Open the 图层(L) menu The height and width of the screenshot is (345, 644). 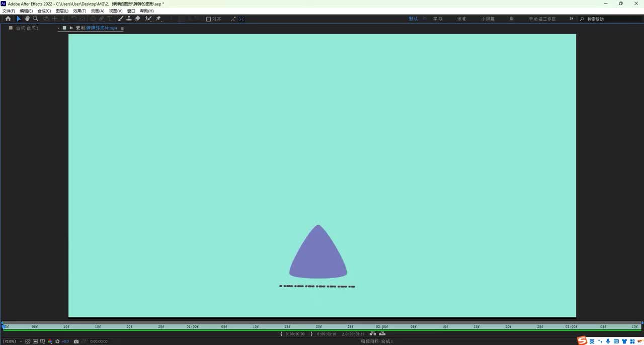(62, 11)
